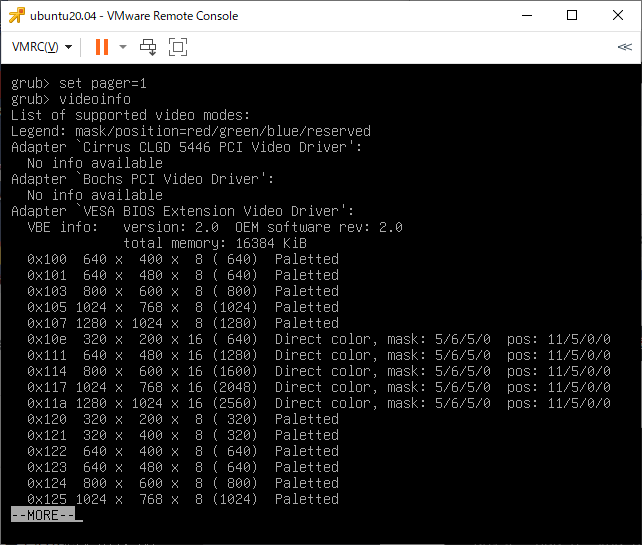Click the orange pause VM button

pyautogui.click(x=102, y=47)
